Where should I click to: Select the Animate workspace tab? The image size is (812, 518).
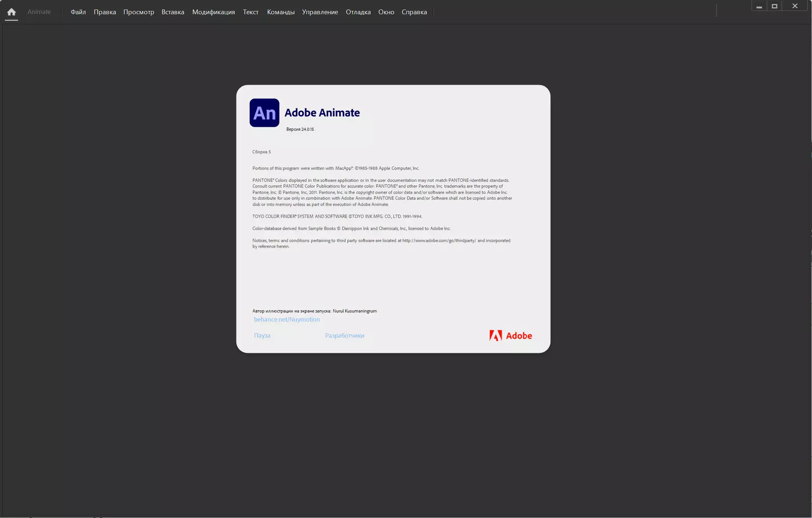coord(39,12)
